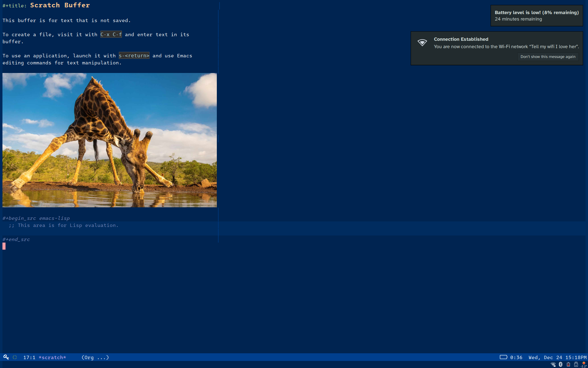
Task: Click the s-<return> key binding
Action: tap(134, 56)
